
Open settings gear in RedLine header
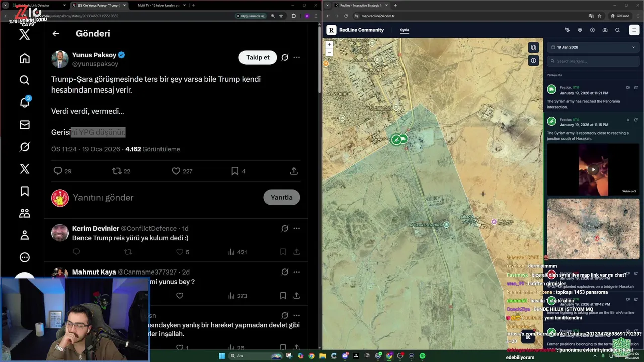click(592, 30)
